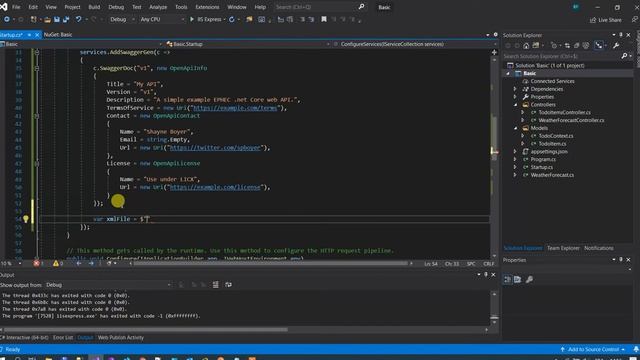Toggle word wrap in the Output window
This screenshot has width=640, height=360.
pyautogui.click(x=228, y=284)
